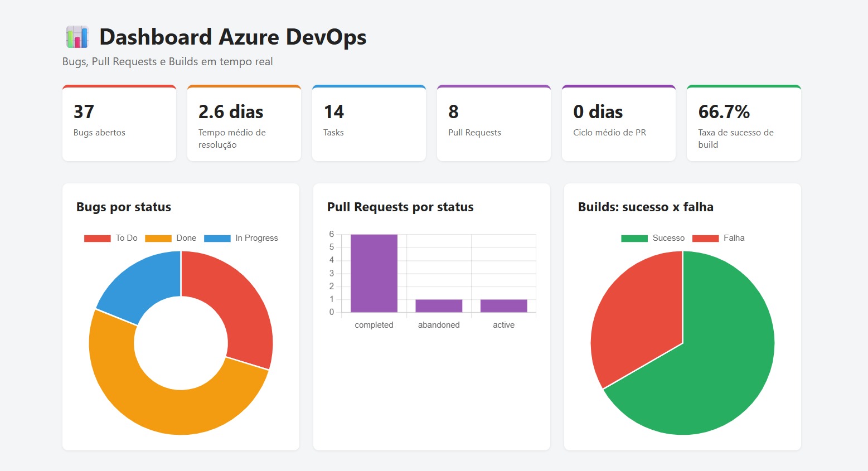Click the red To Do donut segment

coord(237,304)
